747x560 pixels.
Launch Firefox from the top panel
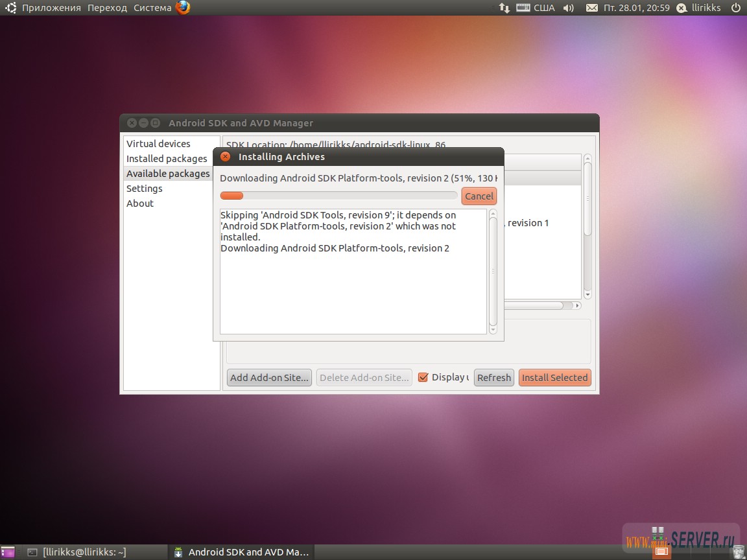(x=184, y=8)
